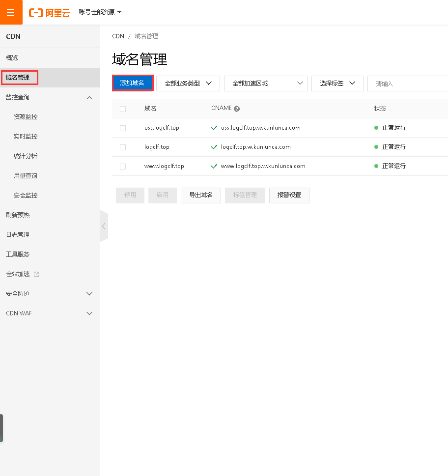Open the www.logclf.top domain link
Screen dimensions: 448x476
point(164,166)
